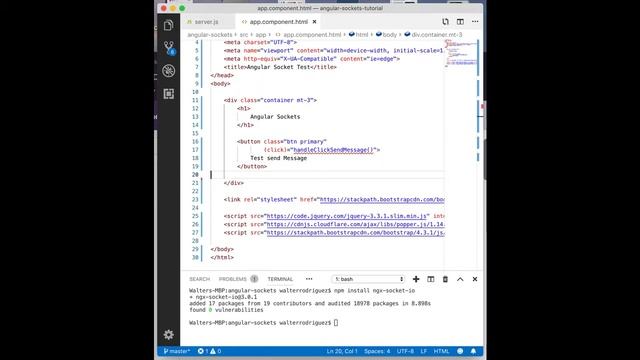
Task: Click the LF end-of-line indicator
Action: (x=424, y=351)
